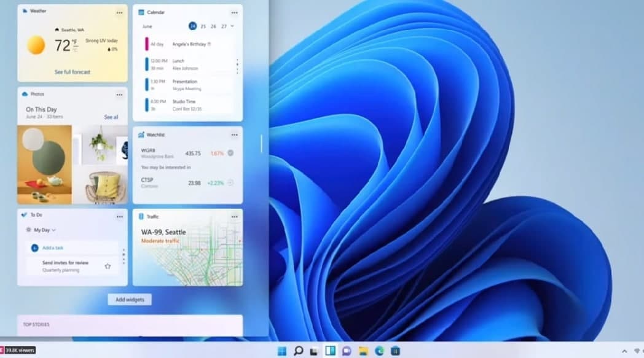Open the teapot still-life photo
This screenshot has height=358, width=644.
44,165
